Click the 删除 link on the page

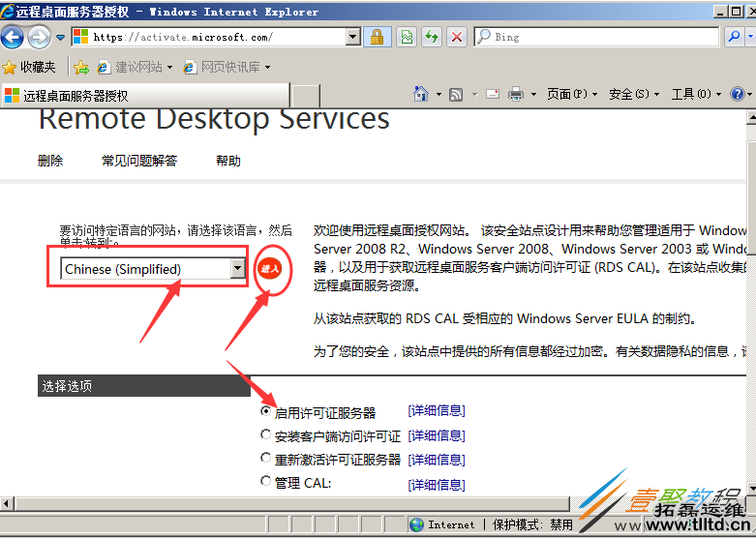click(x=50, y=161)
